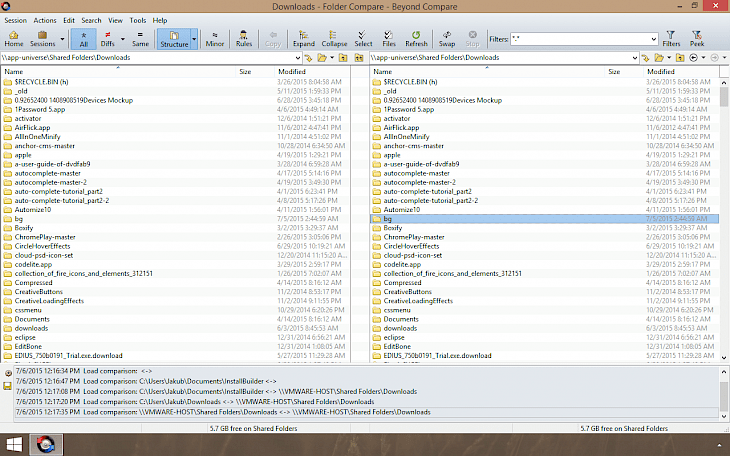Viewport: 730px width, 456px height.
Task: Click left pane up-one-level folder icon
Action: 343,58
